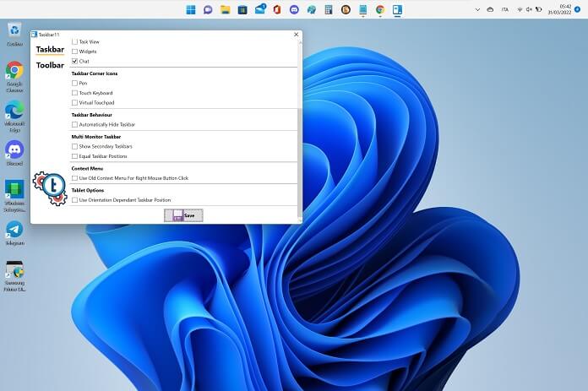This screenshot has height=391, width=588.
Task: Enable Show Secondary Taskbars
Action: coord(74,146)
